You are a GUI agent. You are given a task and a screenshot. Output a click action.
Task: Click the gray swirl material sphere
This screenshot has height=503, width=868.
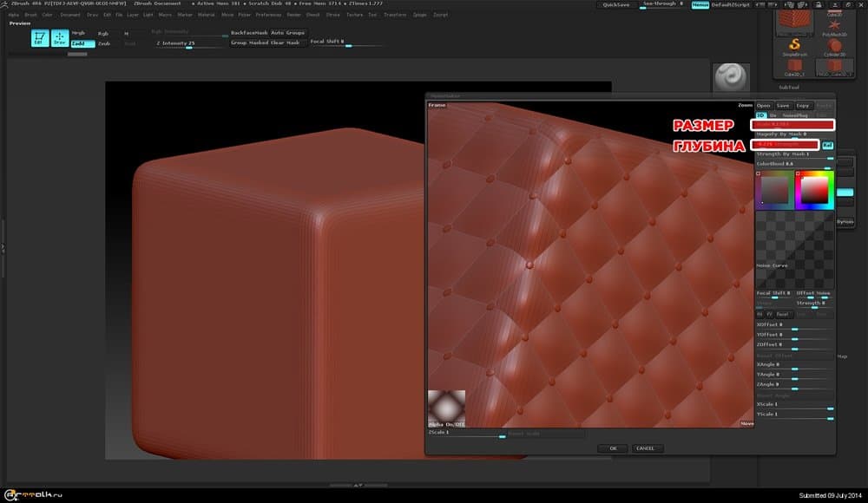[x=729, y=79]
